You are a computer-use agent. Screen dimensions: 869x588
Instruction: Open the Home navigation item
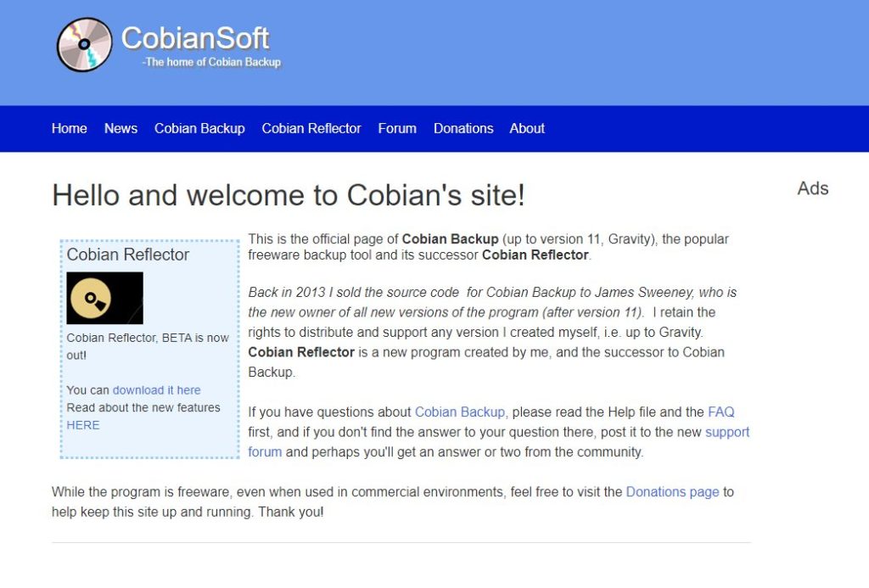69,129
